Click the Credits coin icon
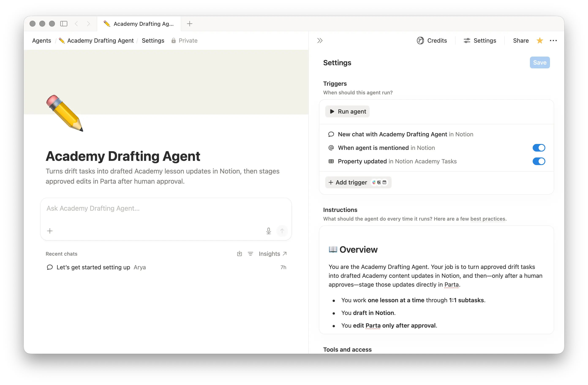The image size is (588, 385). (420, 41)
